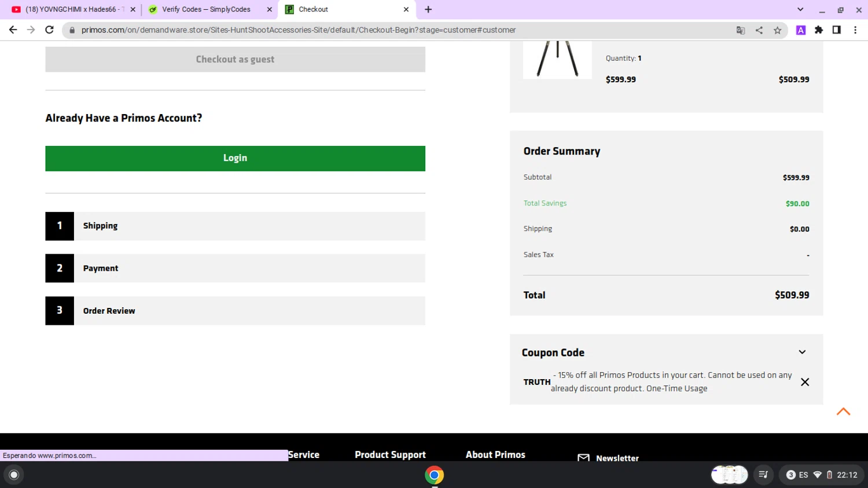Click the share page icon

click(x=759, y=30)
